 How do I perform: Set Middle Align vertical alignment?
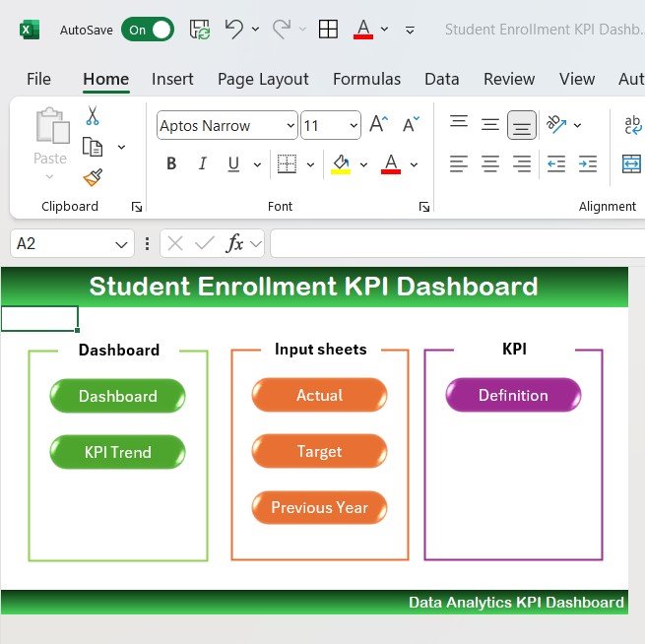coord(490,124)
